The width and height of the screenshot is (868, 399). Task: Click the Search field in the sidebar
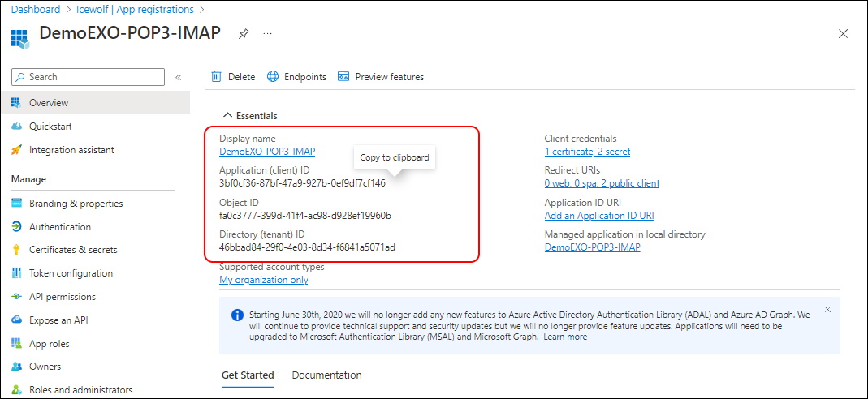[x=88, y=77]
